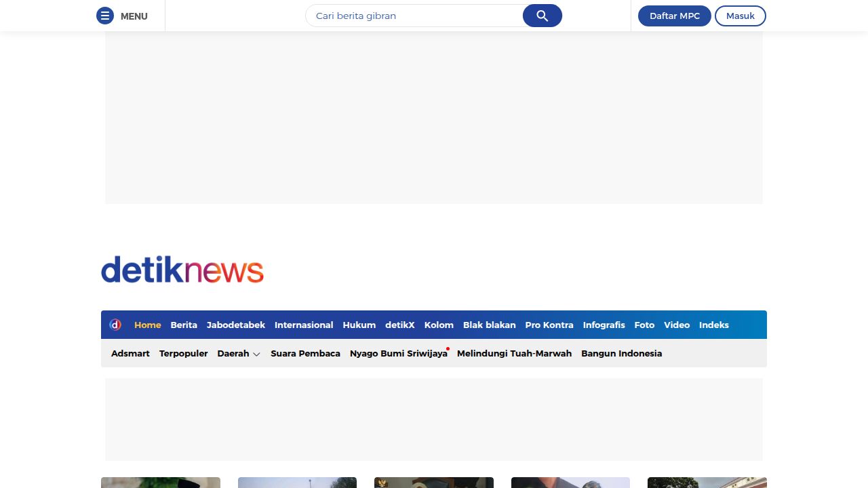
Task: Open the Kolom section
Action: click(x=439, y=325)
